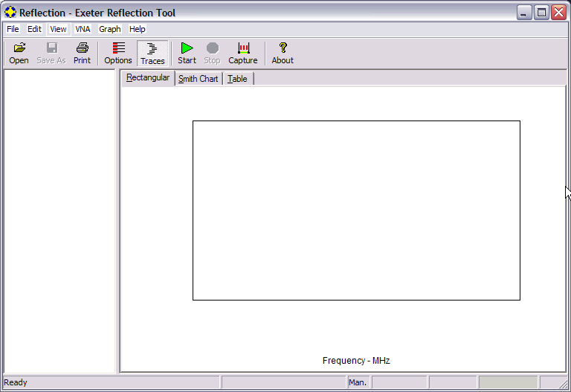Open the File menu

(x=13, y=29)
